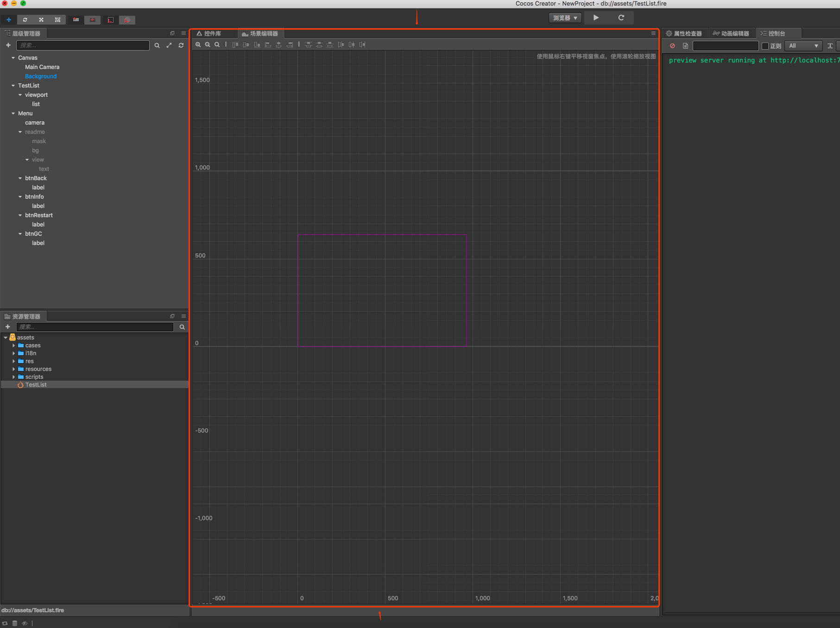
Task: Align selected nodes to right
Action: pyautogui.click(x=290, y=44)
